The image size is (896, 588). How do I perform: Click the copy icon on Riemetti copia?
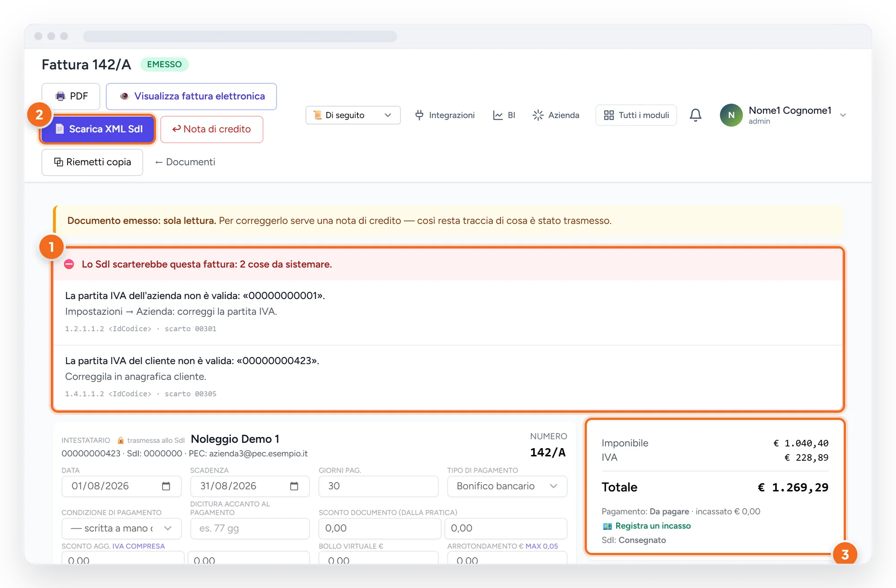tap(58, 162)
